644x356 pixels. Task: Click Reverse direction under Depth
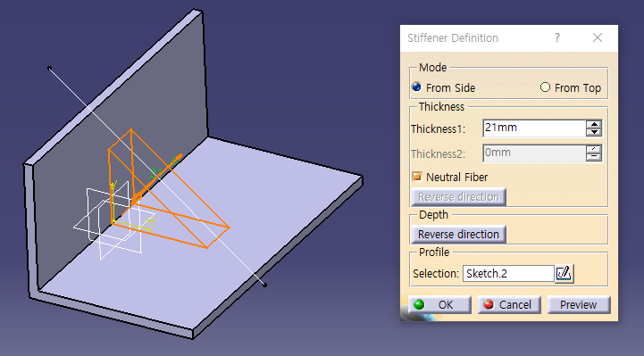[458, 235]
